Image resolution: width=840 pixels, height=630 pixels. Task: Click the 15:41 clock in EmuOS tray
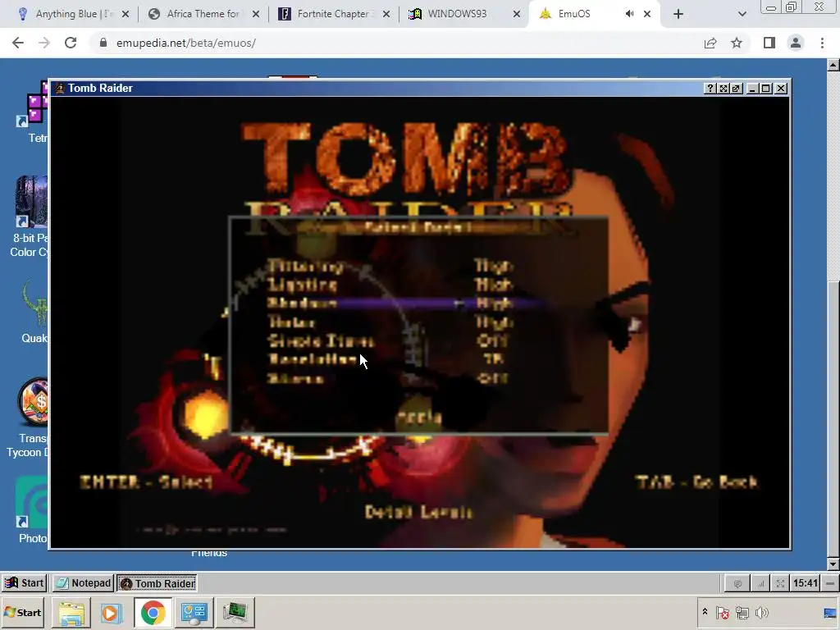pyautogui.click(x=806, y=583)
